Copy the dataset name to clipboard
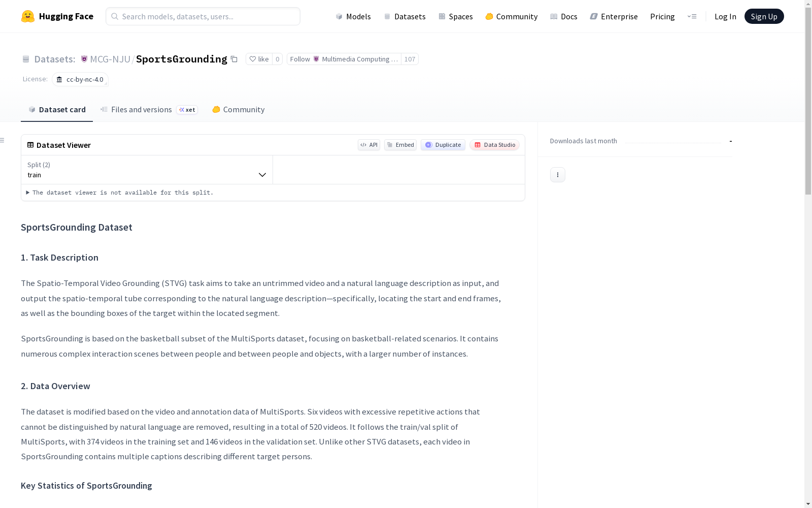The height and width of the screenshot is (508, 812). point(234,59)
